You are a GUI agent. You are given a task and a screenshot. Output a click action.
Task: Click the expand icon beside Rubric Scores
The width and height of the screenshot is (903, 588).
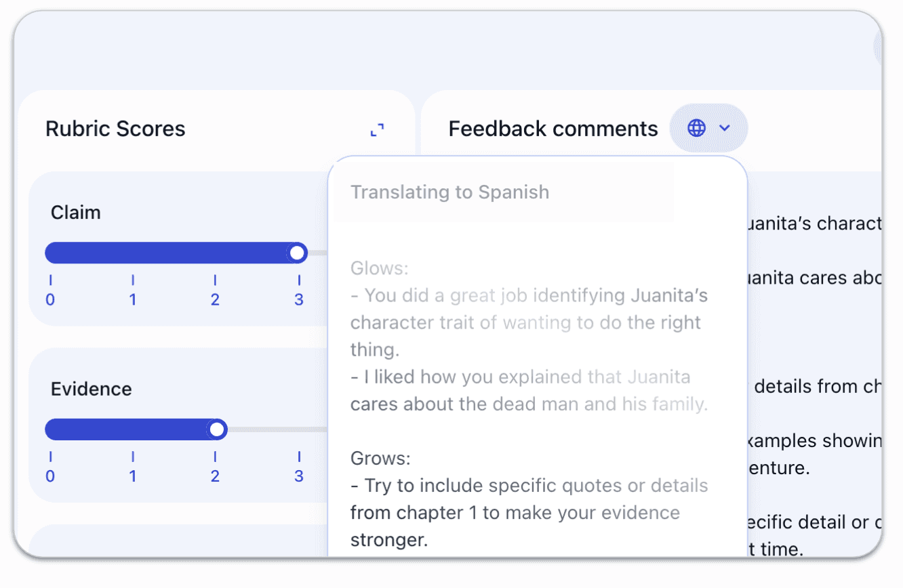tap(377, 129)
